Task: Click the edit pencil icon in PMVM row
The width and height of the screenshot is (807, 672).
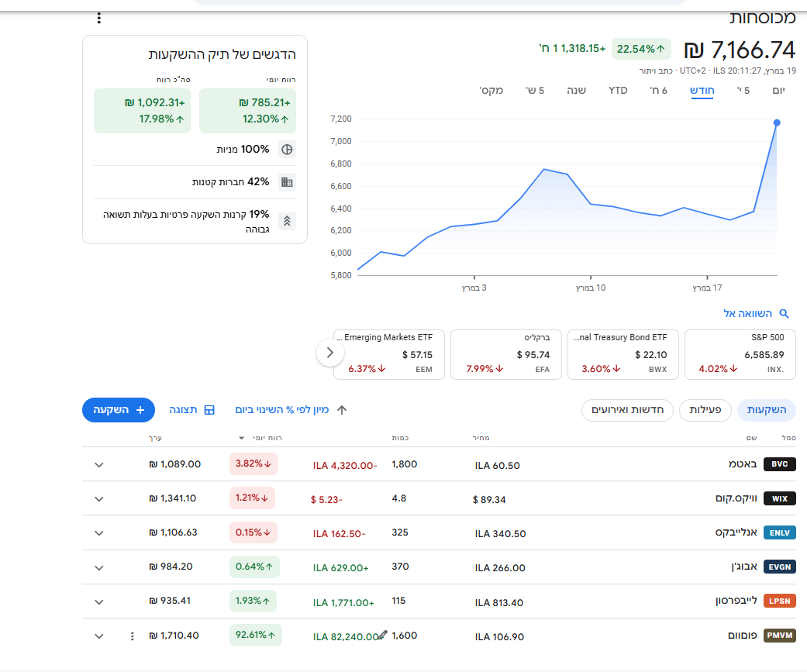Action: [382, 634]
